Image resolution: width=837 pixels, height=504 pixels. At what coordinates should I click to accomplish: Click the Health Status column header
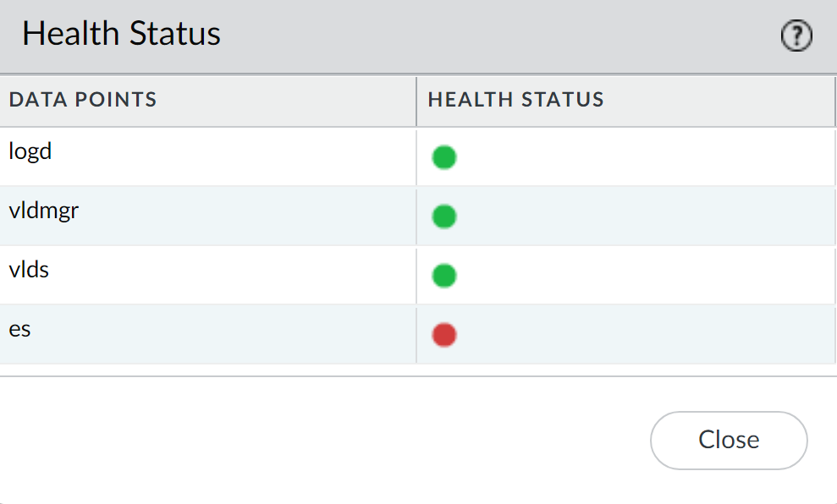click(x=515, y=100)
